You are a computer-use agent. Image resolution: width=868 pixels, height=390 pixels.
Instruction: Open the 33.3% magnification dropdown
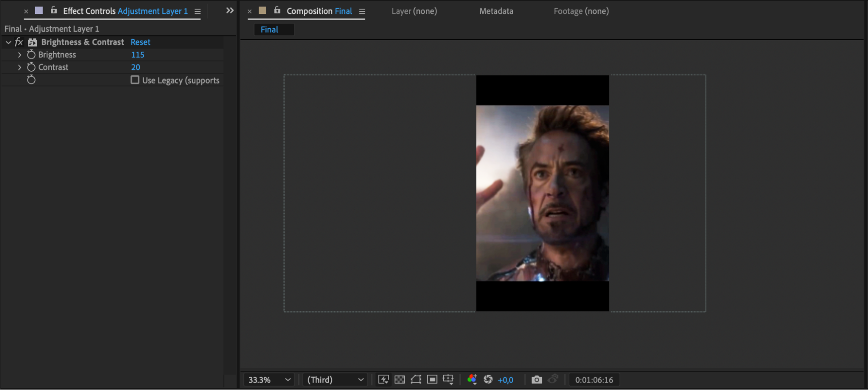(269, 380)
